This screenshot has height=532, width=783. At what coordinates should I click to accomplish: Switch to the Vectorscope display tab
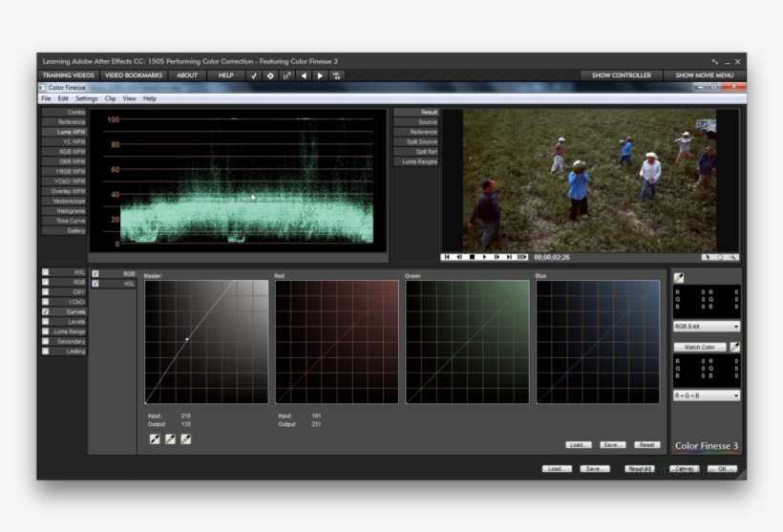coord(64,201)
